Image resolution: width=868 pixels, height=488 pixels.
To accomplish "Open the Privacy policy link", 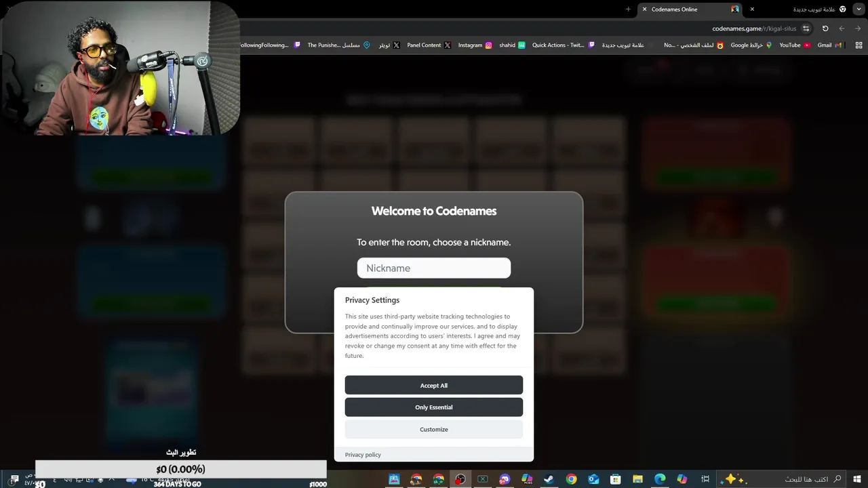I will [x=363, y=455].
